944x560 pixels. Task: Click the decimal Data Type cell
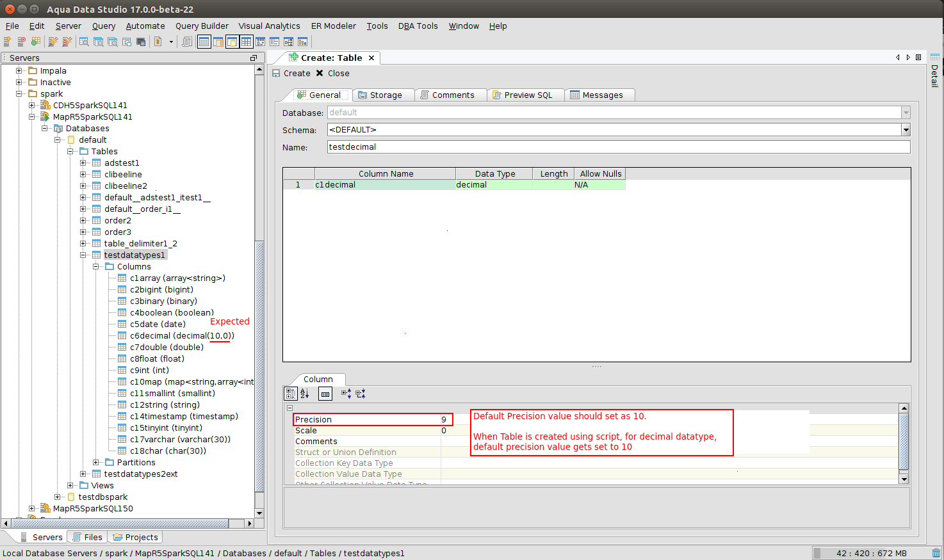tap(494, 185)
